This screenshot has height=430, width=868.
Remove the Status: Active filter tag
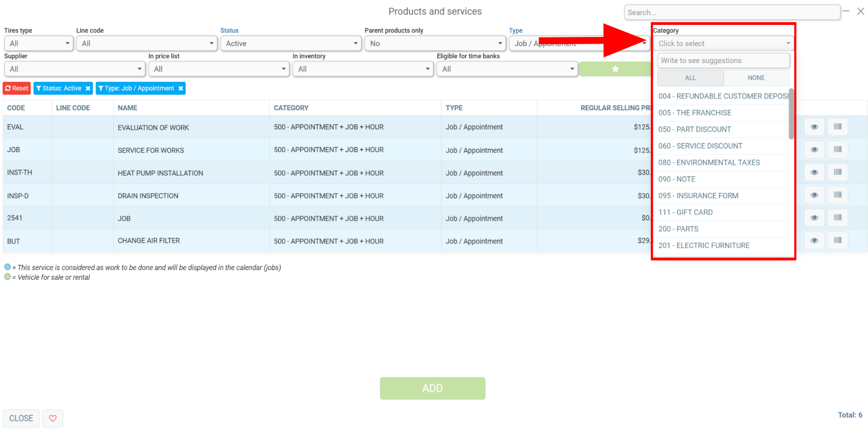[88, 89]
